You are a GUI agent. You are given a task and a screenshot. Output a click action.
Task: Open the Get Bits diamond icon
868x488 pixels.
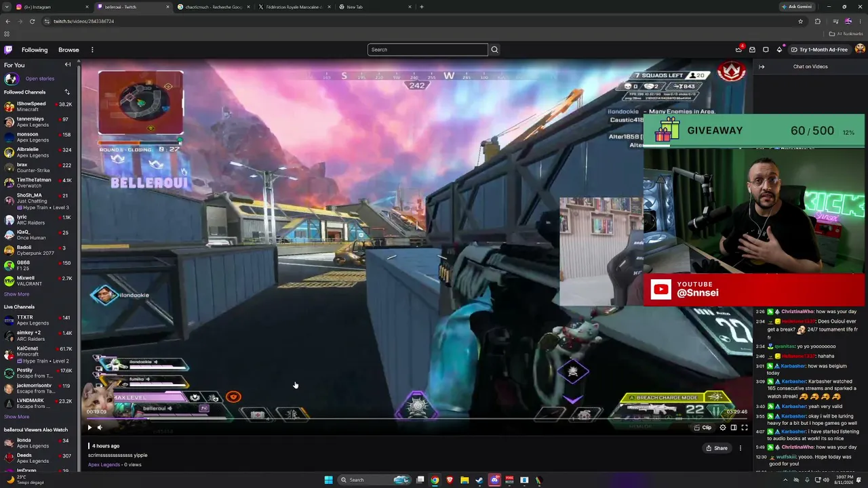point(779,49)
